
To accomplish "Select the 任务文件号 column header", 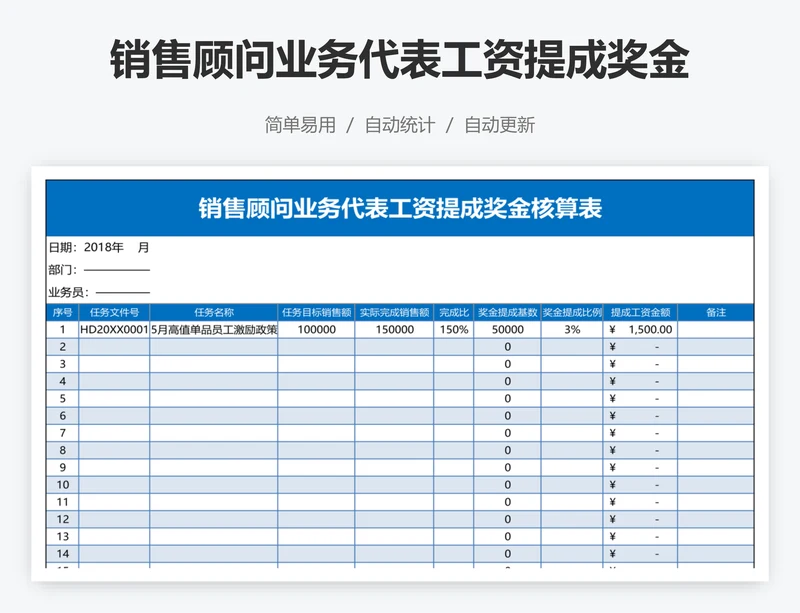I will (114, 312).
